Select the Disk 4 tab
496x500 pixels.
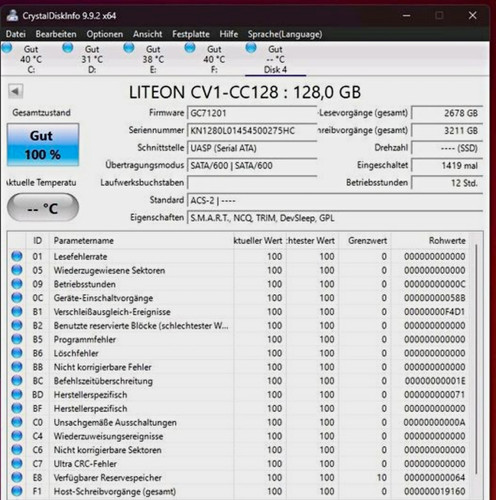point(275,59)
